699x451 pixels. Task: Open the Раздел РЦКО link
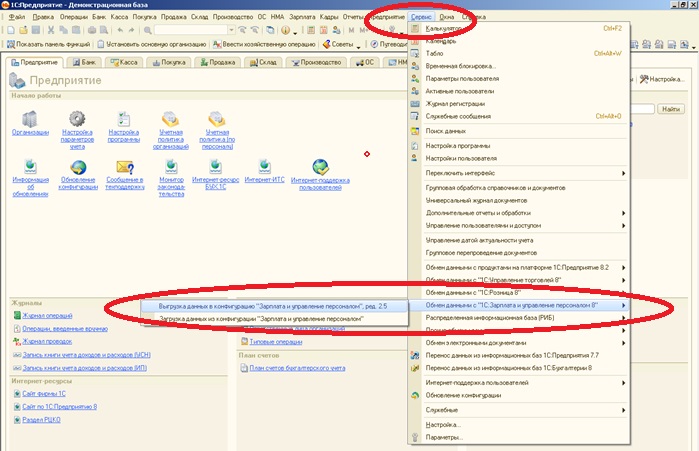41,420
